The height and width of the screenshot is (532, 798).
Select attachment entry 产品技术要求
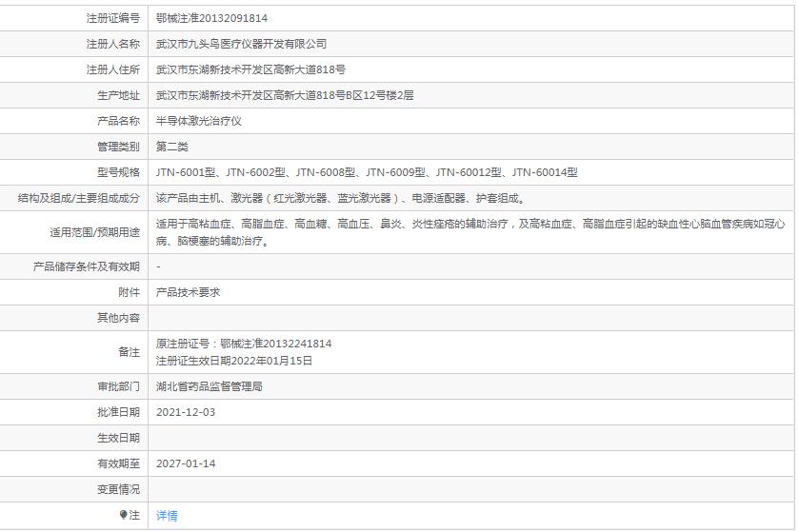click(188, 292)
